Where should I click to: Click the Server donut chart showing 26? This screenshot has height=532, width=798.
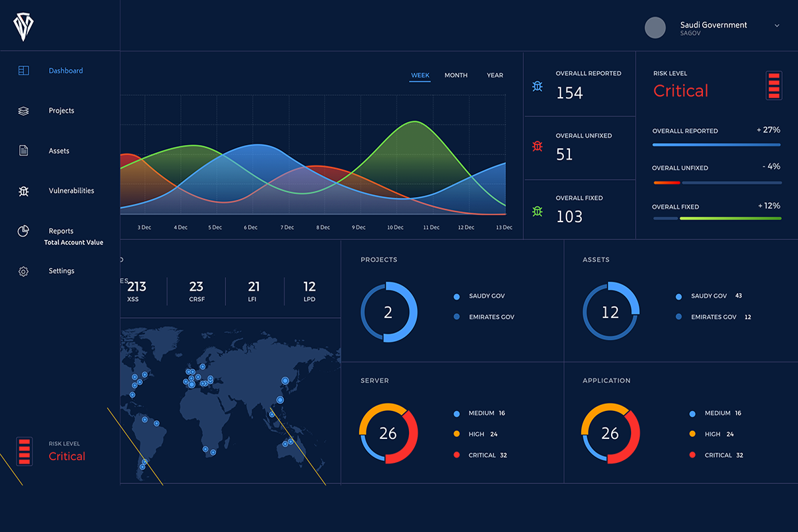tap(388, 434)
